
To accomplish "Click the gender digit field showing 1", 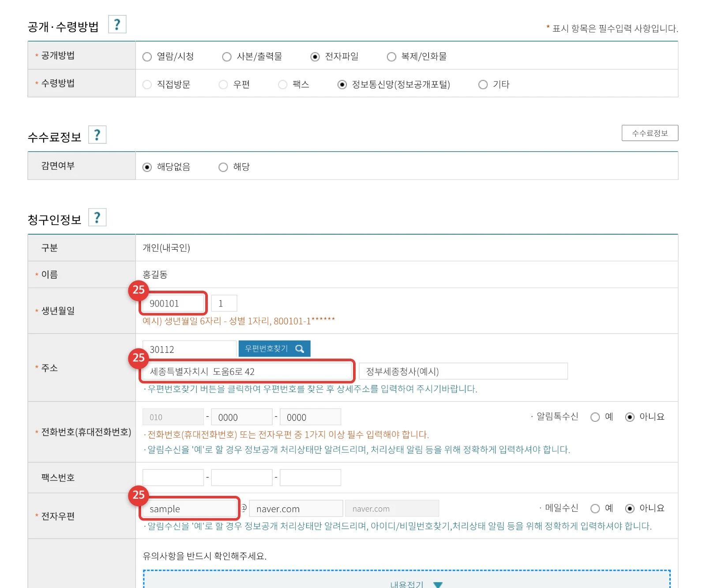I will [x=224, y=303].
